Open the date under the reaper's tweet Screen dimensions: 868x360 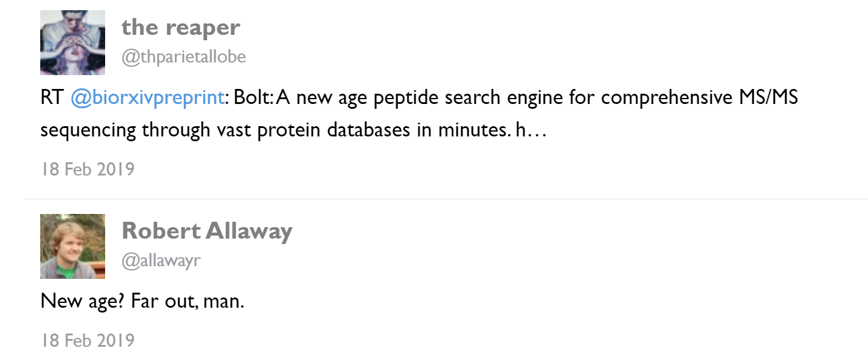click(x=88, y=169)
